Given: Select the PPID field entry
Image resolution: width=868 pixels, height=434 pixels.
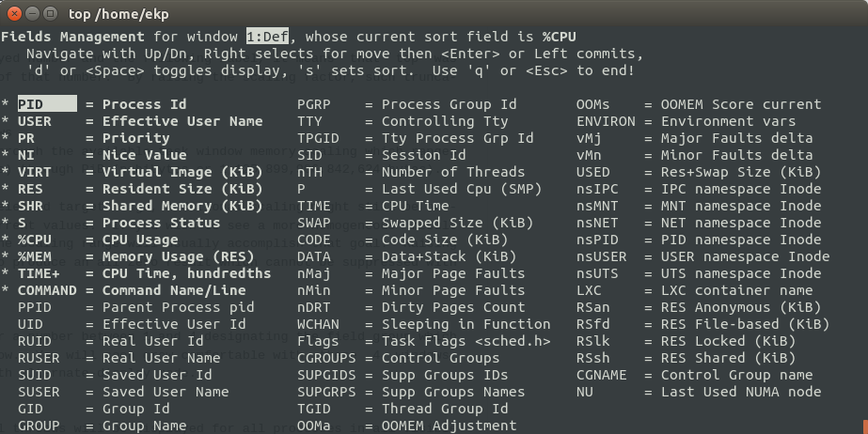Looking at the screenshot, I should [x=136, y=307].
